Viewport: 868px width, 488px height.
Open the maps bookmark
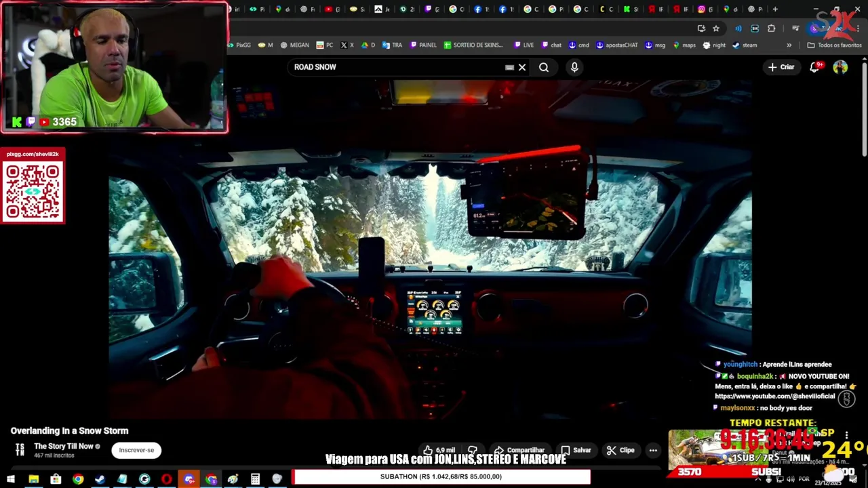(x=684, y=45)
